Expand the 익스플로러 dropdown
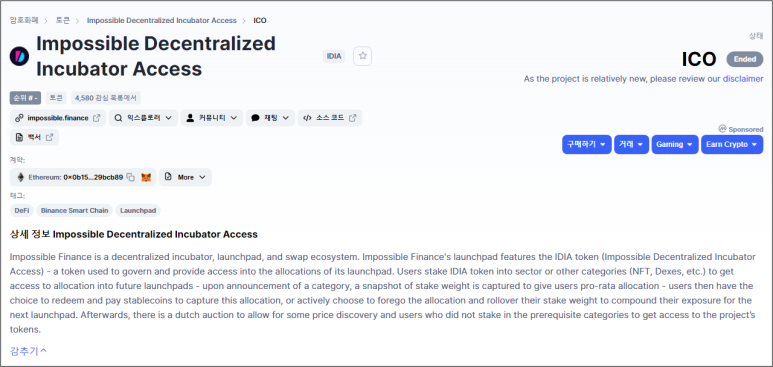773x367 pixels. (x=143, y=118)
